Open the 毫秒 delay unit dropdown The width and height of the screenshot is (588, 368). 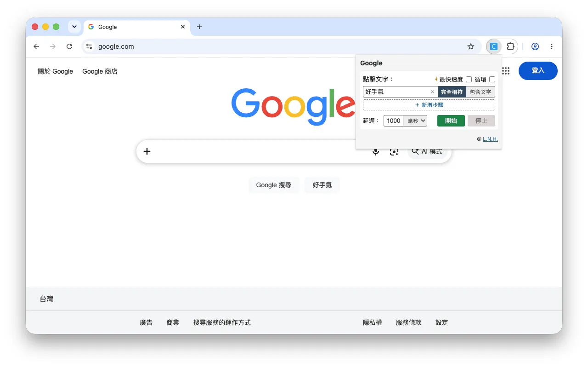tap(415, 121)
